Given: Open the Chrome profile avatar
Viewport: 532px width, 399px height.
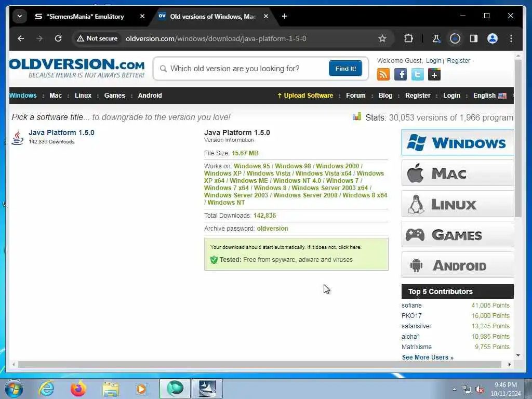Looking at the screenshot, I should (493, 38).
